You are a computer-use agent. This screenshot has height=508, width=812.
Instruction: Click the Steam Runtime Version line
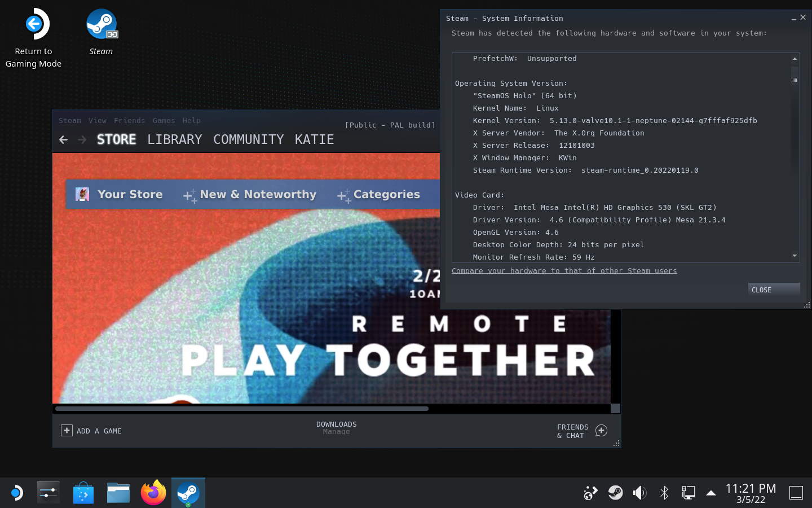[585, 170]
